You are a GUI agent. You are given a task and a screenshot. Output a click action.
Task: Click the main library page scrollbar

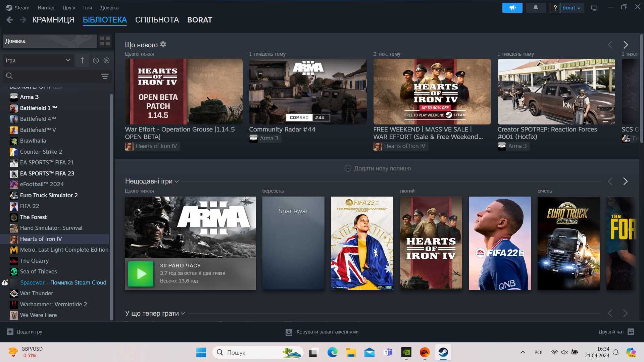(x=642, y=89)
